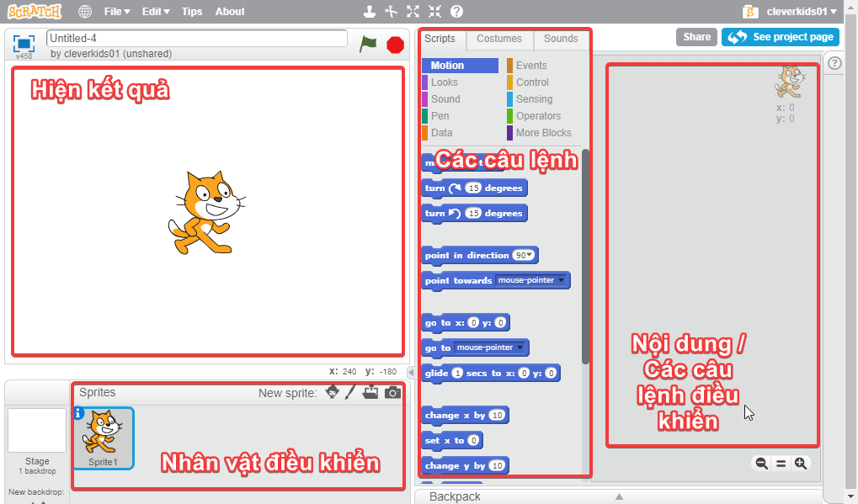
Task: Select the Block help question-mark tool
Action: coord(456,12)
